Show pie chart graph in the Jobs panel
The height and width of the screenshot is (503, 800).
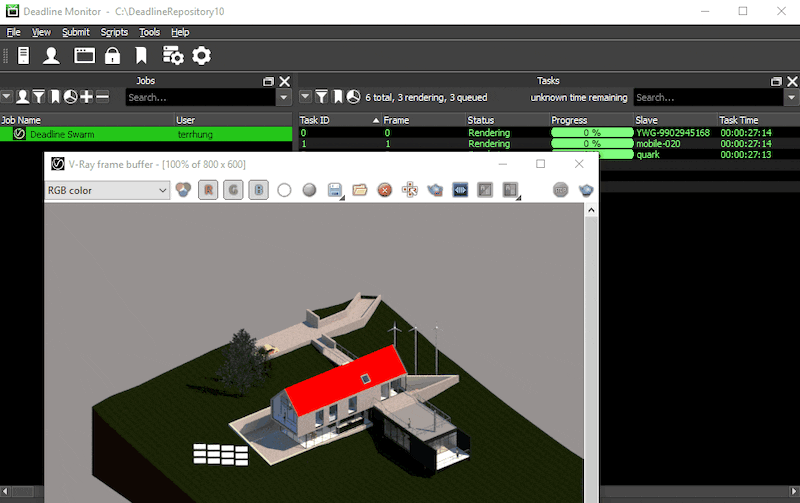[70, 97]
